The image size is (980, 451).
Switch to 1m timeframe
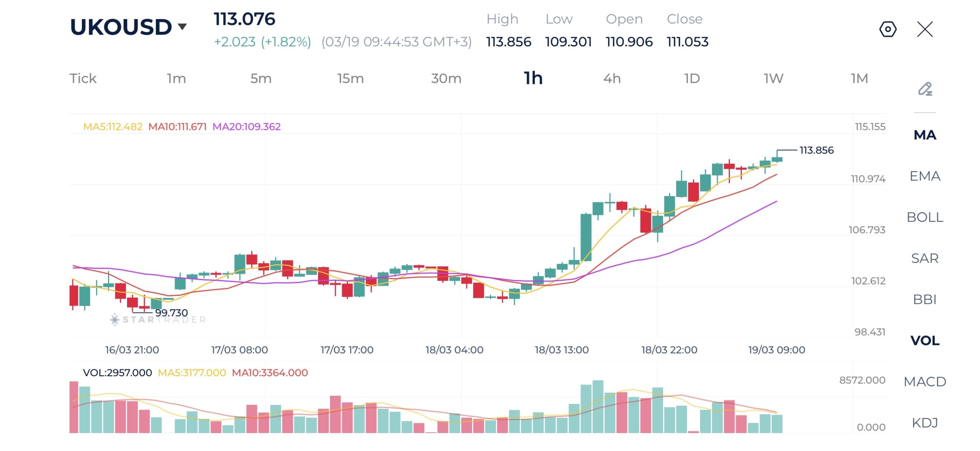(x=176, y=79)
